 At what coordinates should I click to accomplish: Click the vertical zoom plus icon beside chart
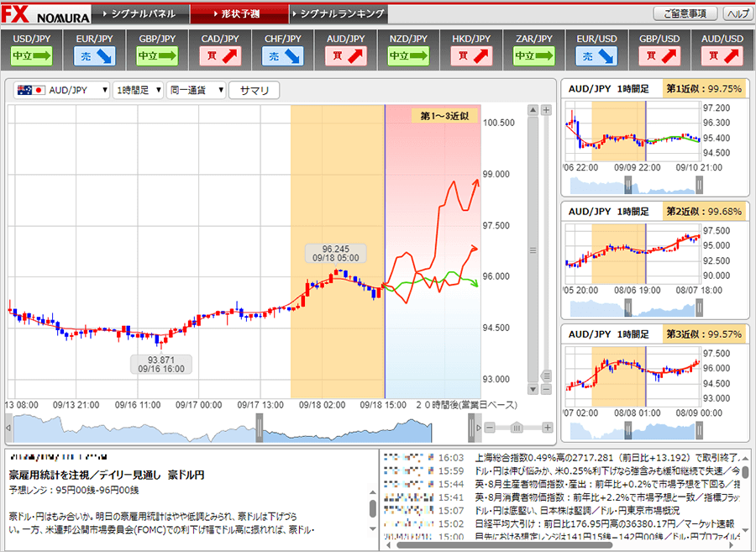click(546, 110)
